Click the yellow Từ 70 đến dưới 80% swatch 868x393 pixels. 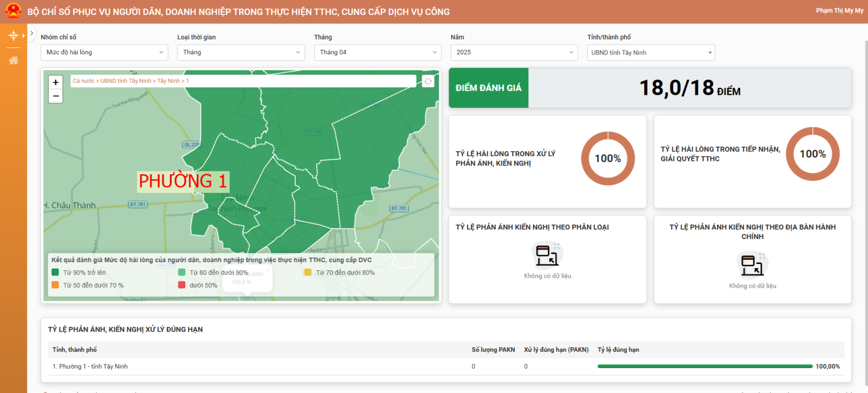pos(308,272)
